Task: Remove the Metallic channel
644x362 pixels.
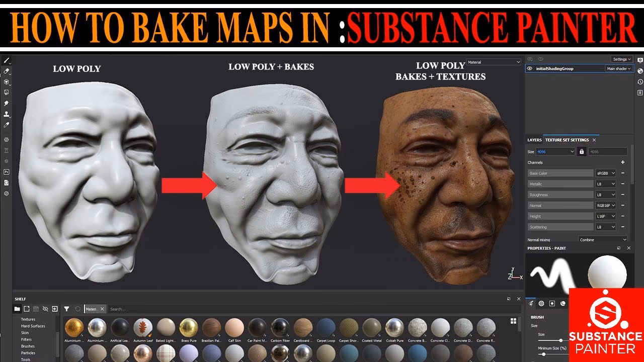Action: tap(622, 184)
